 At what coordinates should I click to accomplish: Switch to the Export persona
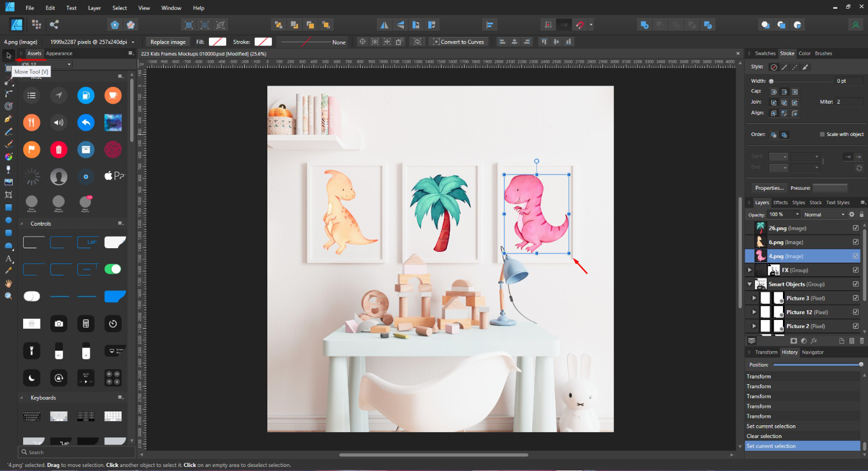(54, 24)
